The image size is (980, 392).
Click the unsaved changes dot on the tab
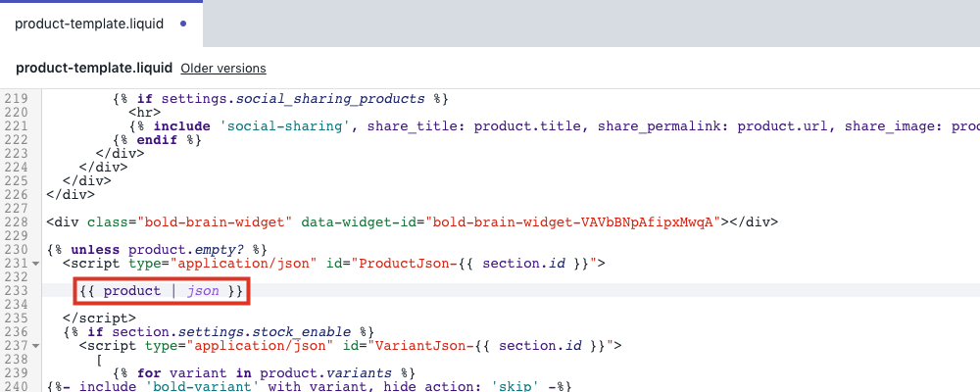[x=183, y=24]
